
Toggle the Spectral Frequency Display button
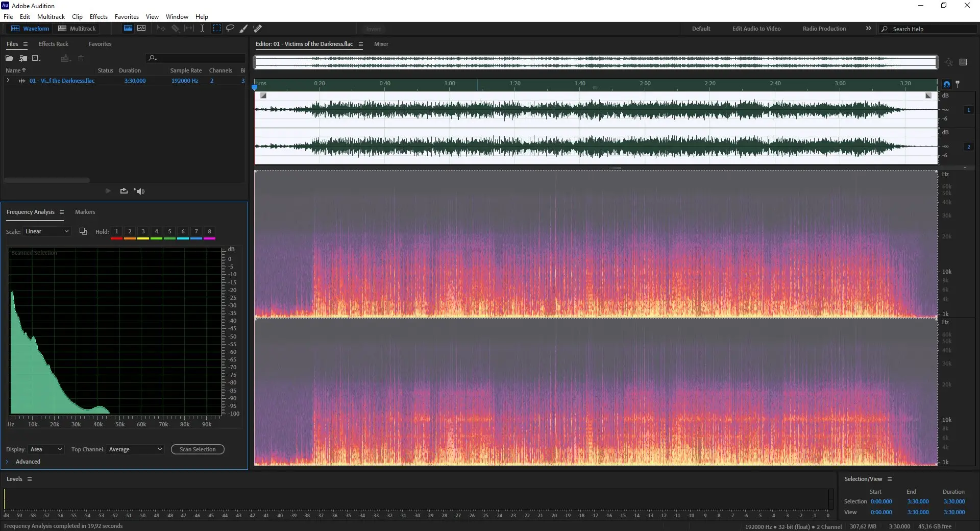click(128, 29)
